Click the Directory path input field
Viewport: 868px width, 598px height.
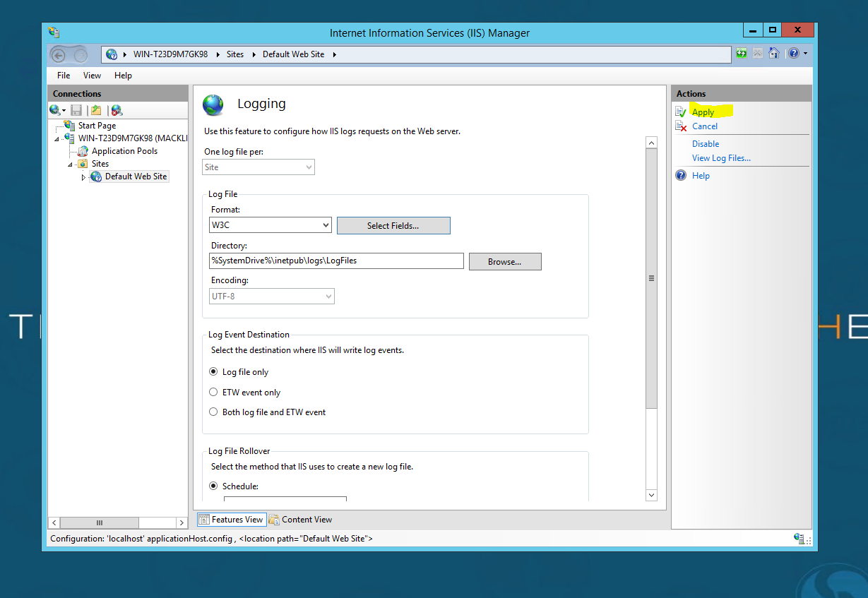336,261
